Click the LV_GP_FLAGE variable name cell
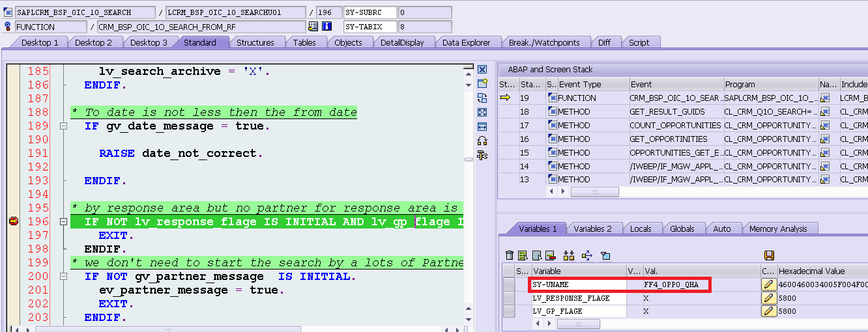The image size is (868, 332). coord(579,312)
